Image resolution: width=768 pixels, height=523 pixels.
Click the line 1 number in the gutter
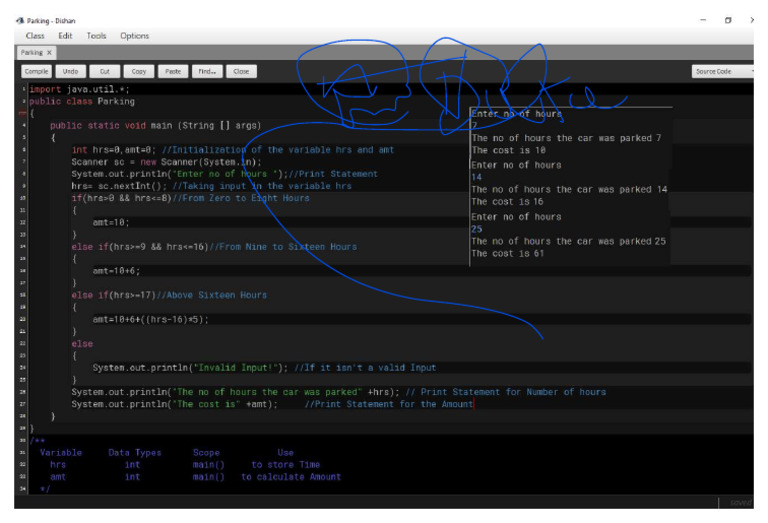pos(24,89)
